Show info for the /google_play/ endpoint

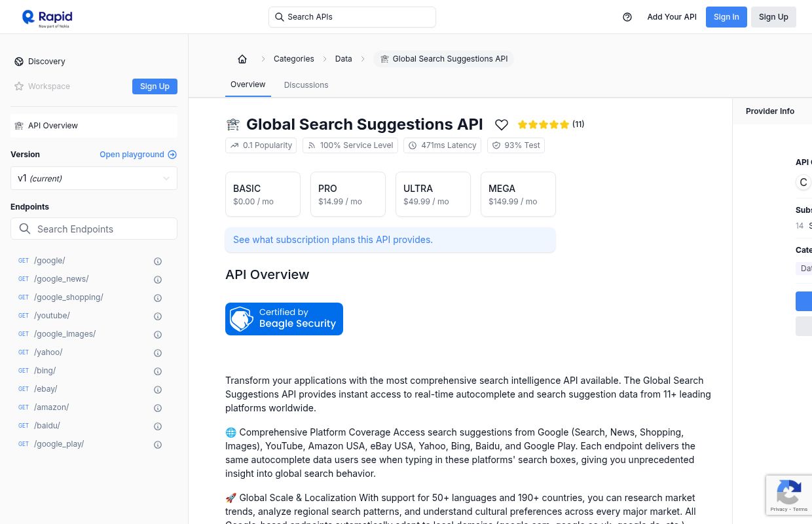pyautogui.click(x=158, y=445)
